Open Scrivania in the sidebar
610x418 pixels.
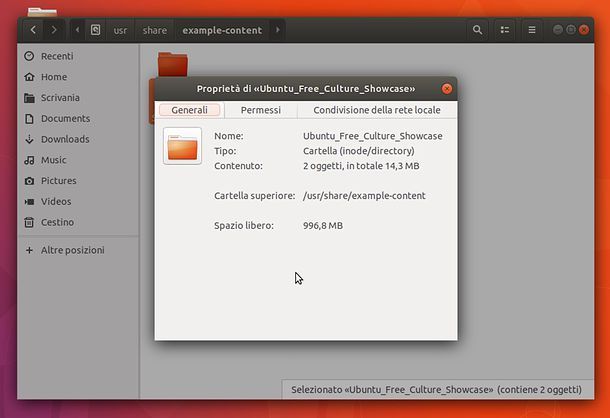78,98
